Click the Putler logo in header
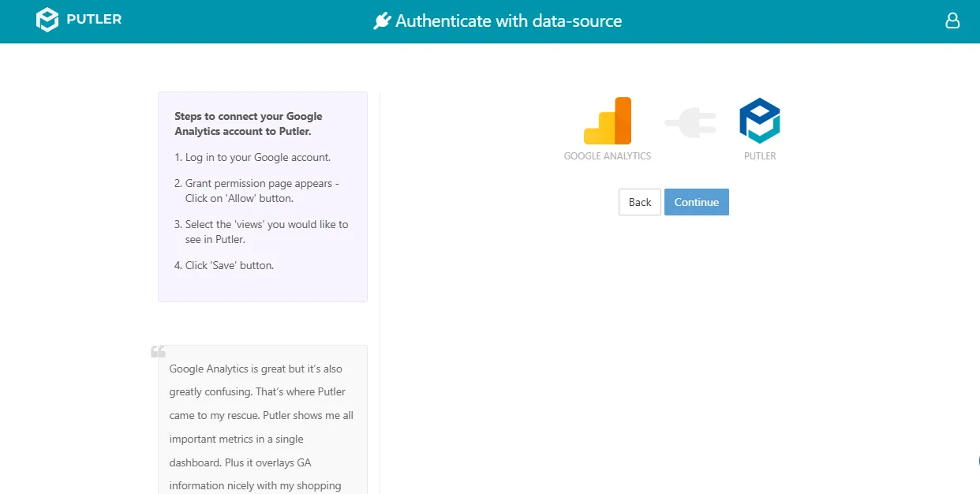Screen dimensions: 980x494 pyautogui.click(x=79, y=20)
